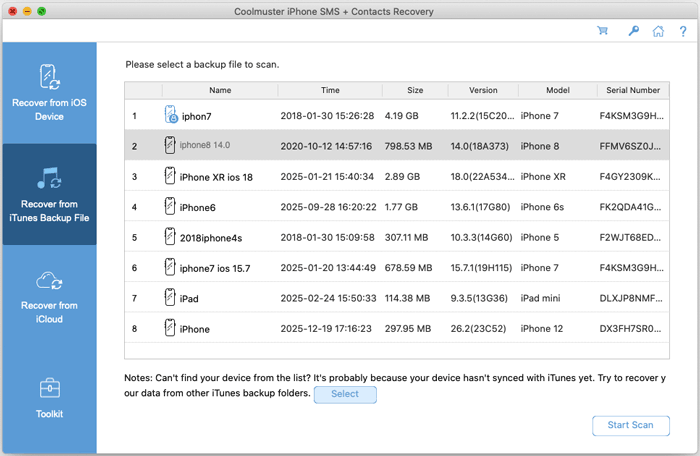
Task: Click the time 2025-12-19 17:16:23
Action: click(326, 329)
